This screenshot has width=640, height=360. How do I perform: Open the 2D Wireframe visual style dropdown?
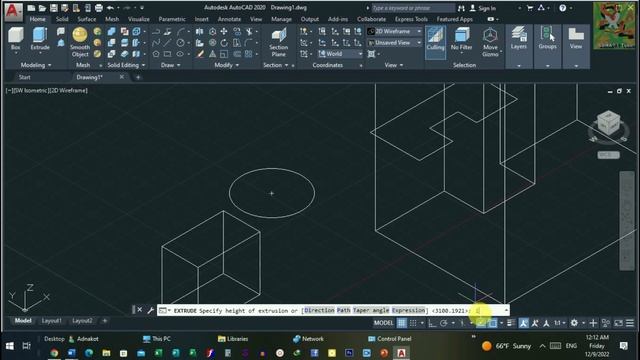click(394, 31)
